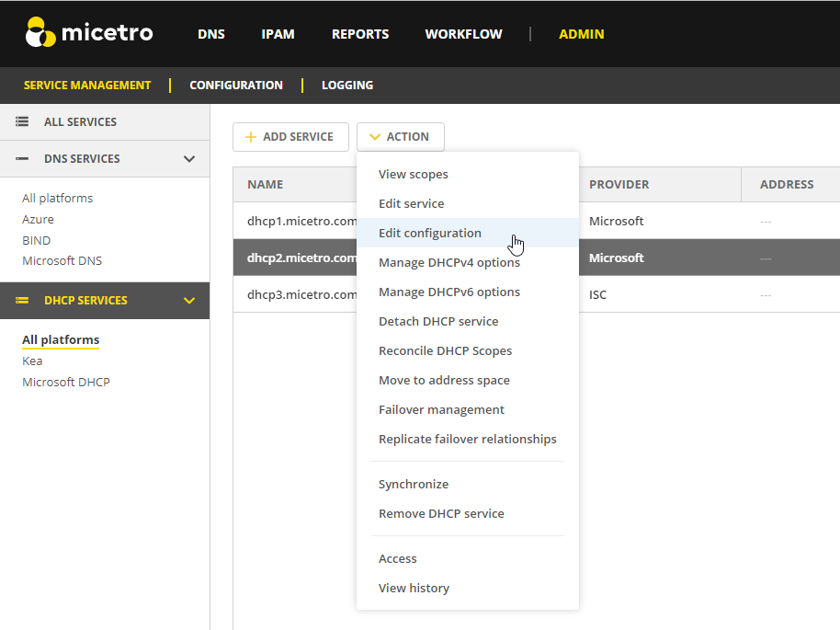Open Failover management from menu
The image size is (840, 630).
pos(468,409)
